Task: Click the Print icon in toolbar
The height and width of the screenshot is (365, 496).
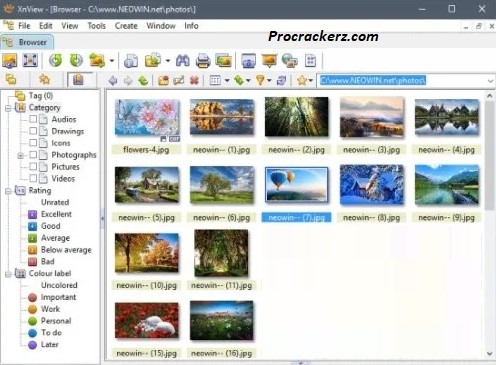Action: (203, 61)
